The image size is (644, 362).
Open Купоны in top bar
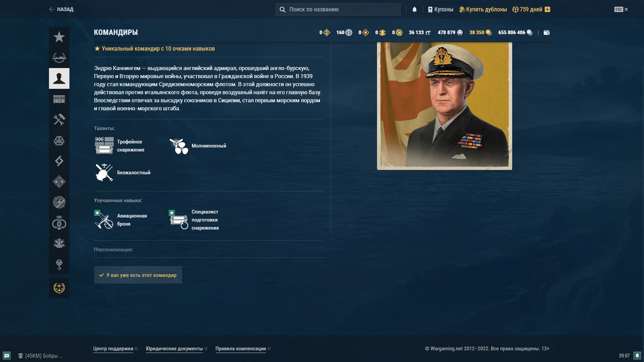tap(440, 9)
